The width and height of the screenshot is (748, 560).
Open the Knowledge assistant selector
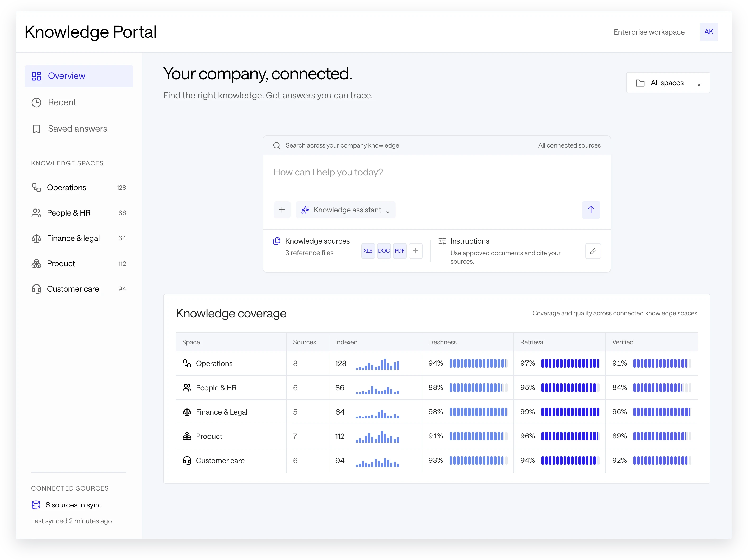[x=345, y=210]
